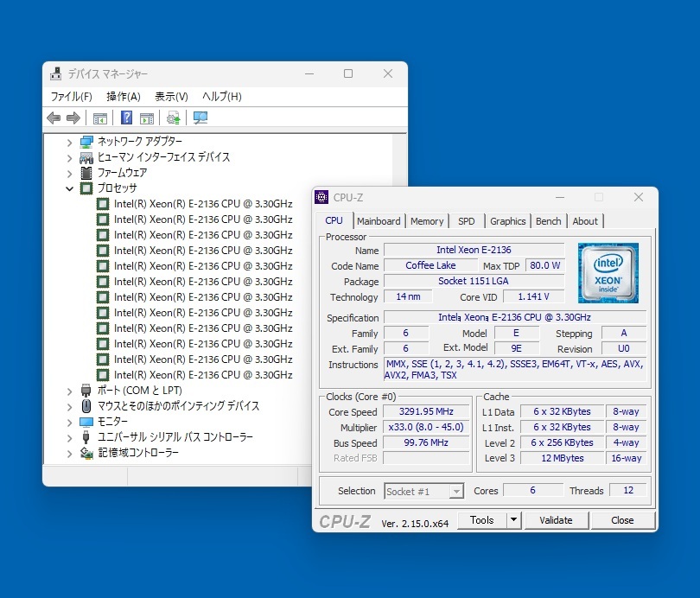The image size is (700, 598).
Task: Close CPU-Z with the title bar X
Action: coord(639,197)
